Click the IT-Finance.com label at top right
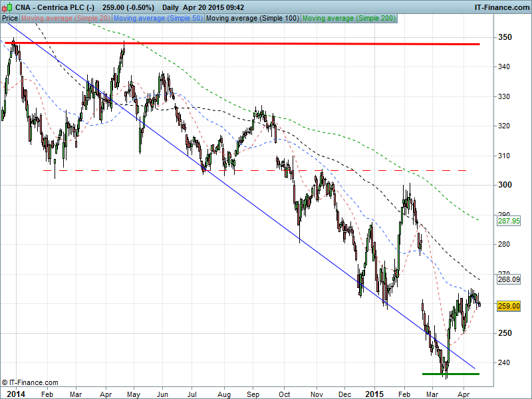The width and height of the screenshot is (532, 399). pyautogui.click(x=501, y=7)
